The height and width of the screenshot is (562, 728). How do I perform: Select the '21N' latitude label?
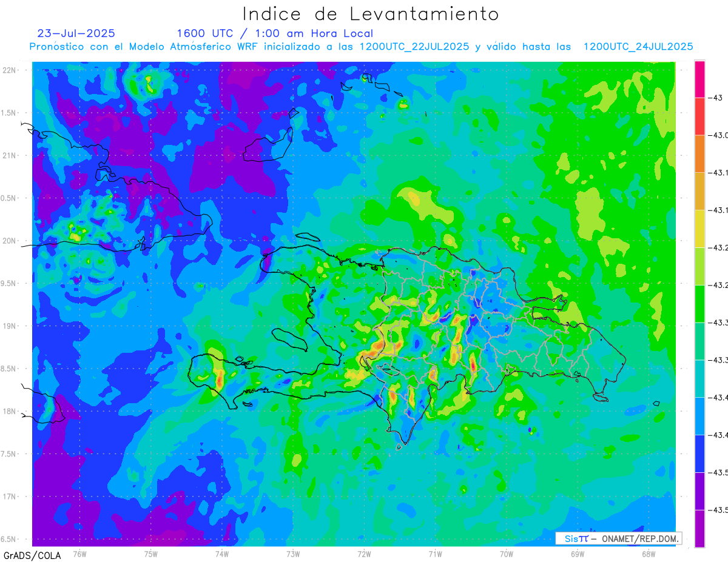[9, 155]
